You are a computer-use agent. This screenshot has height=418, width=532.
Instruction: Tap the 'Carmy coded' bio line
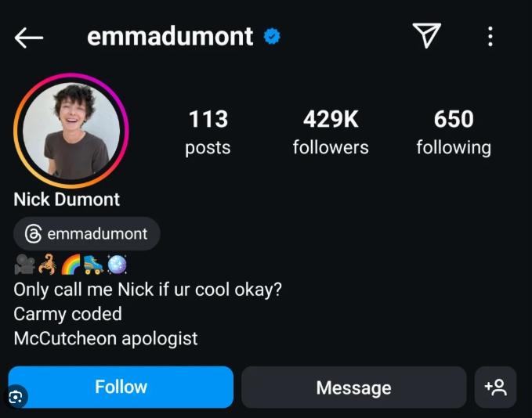pyautogui.click(x=67, y=314)
